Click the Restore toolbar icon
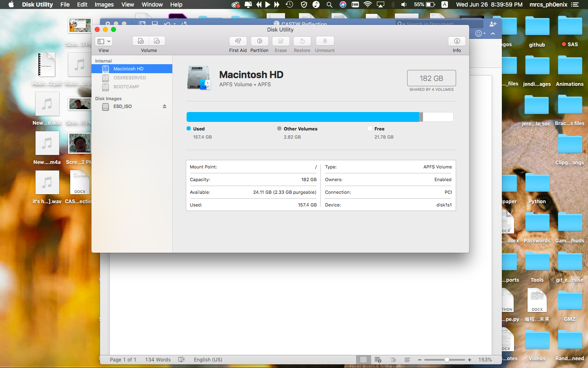This screenshot has height=368, width=588. (302, 41)
